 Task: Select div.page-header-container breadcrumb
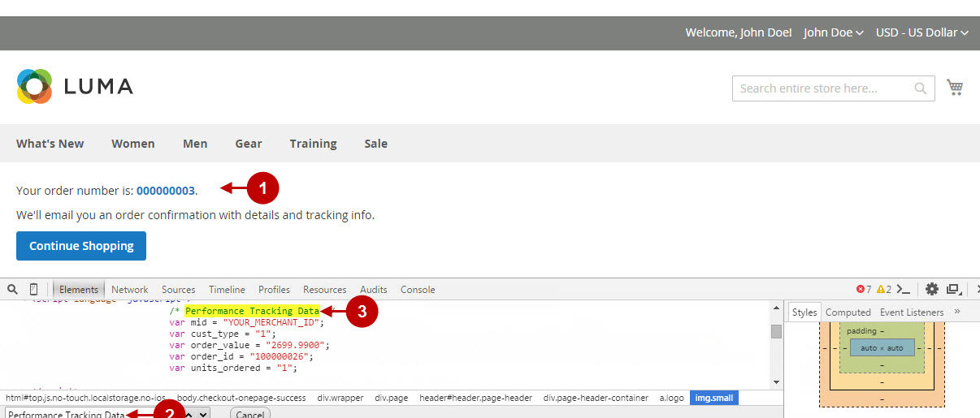pyautogui.click(x=596, y=398)
